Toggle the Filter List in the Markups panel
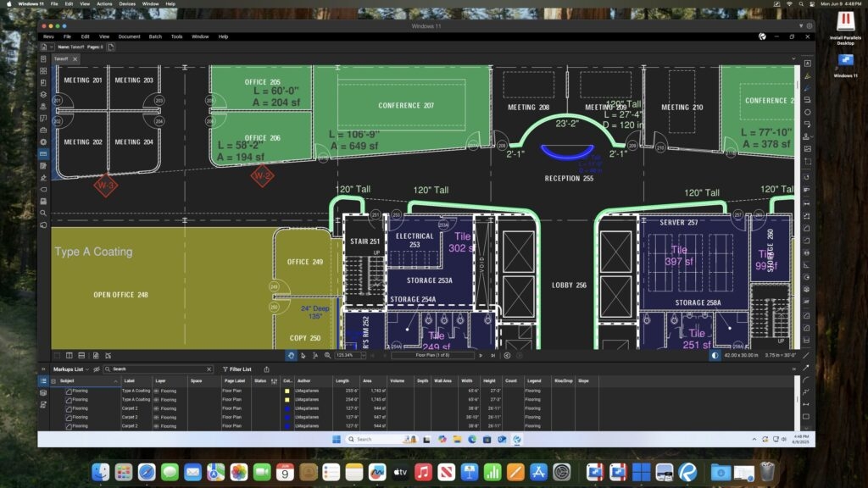Image resolution: width=868 pixels, height=488 pixels. point(240,369)
